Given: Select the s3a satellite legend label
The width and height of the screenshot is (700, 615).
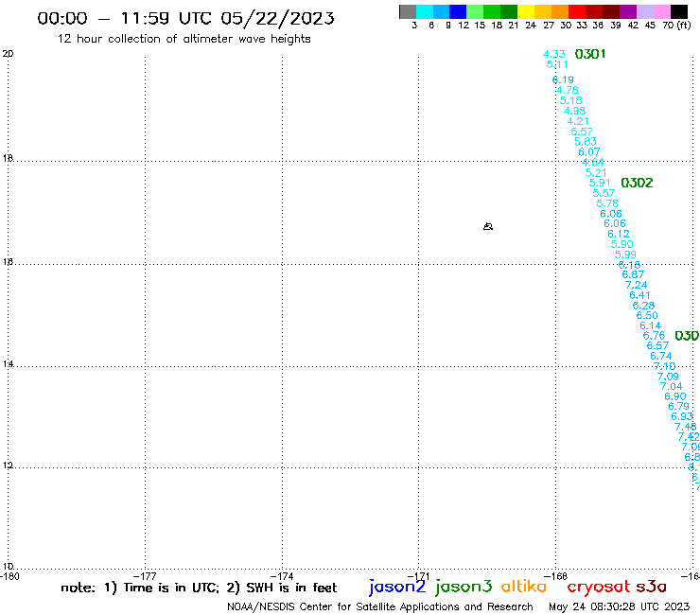Looking at the screenshot, I should click(x=651, y=587).
